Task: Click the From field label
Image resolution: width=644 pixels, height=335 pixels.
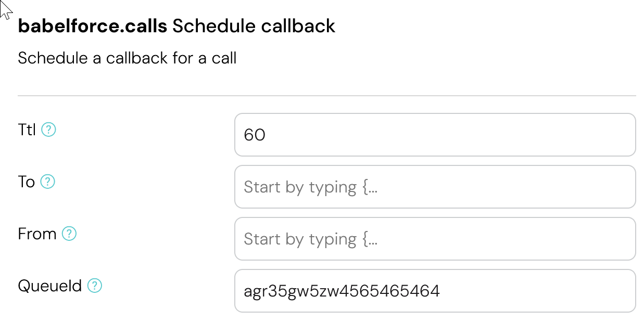Action: [37, 234]
